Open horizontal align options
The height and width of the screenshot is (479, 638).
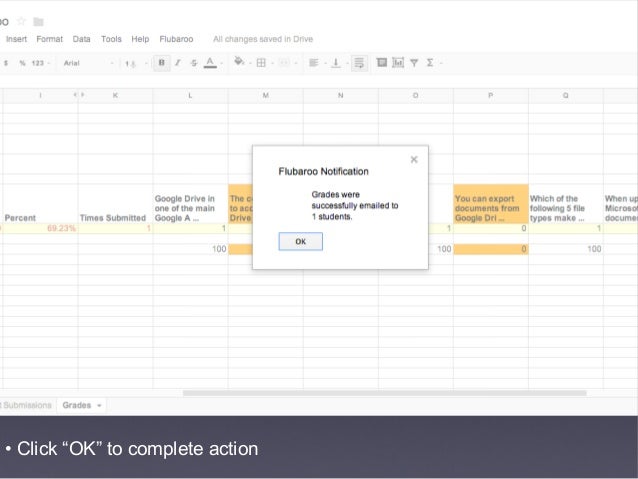(313, 63)
